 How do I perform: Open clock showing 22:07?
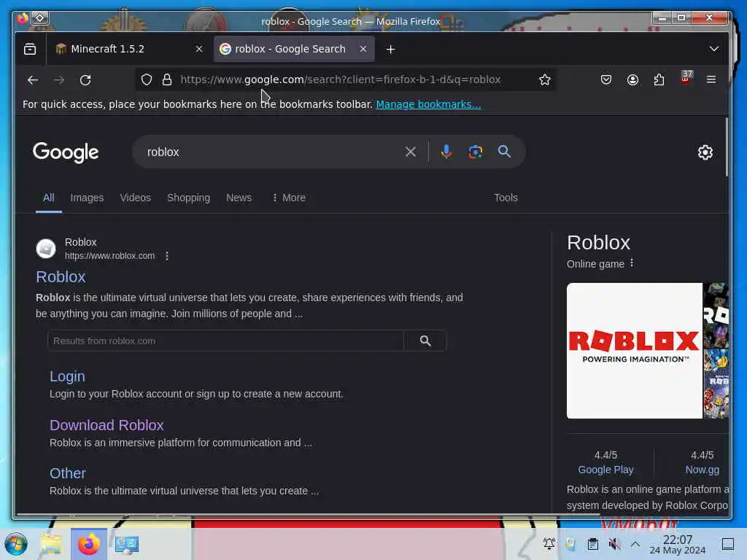(x=678, y=544)
